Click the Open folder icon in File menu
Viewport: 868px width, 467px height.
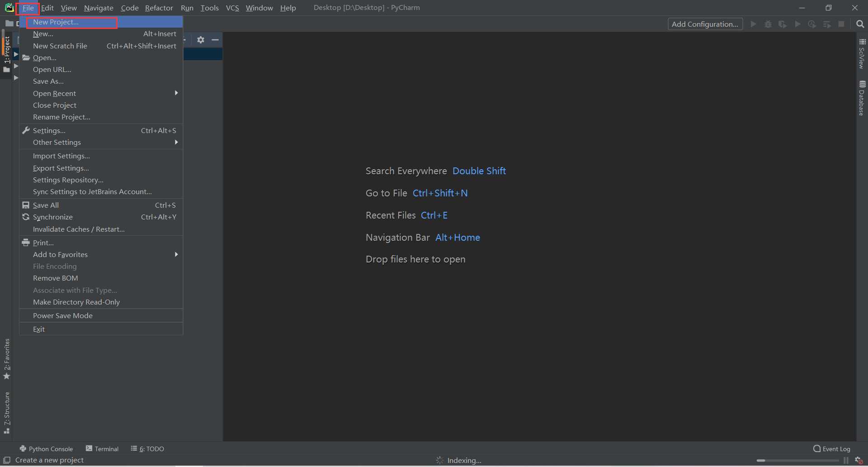(26, 57)
